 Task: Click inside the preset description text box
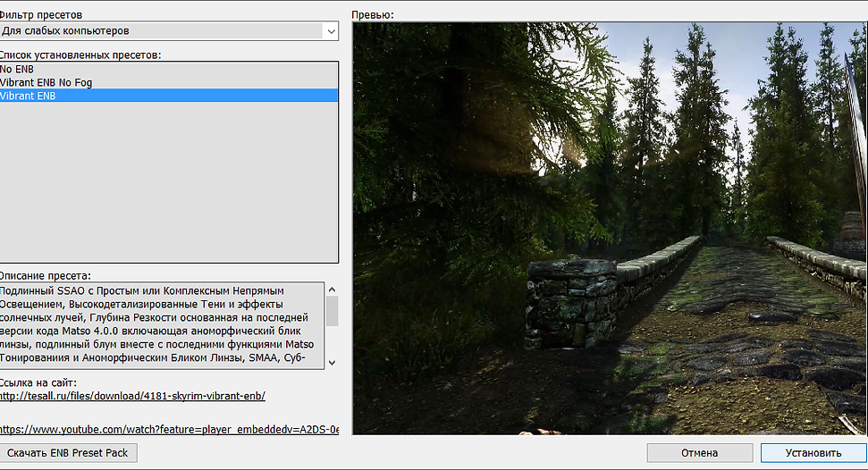pyautogui.click(x=162, y=325)
